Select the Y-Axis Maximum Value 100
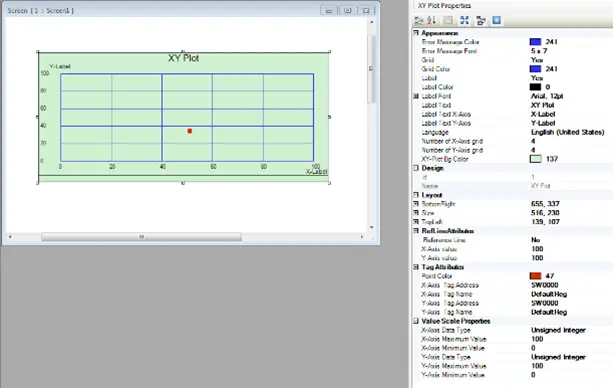The image size is (613, 388). click(537, 366)
